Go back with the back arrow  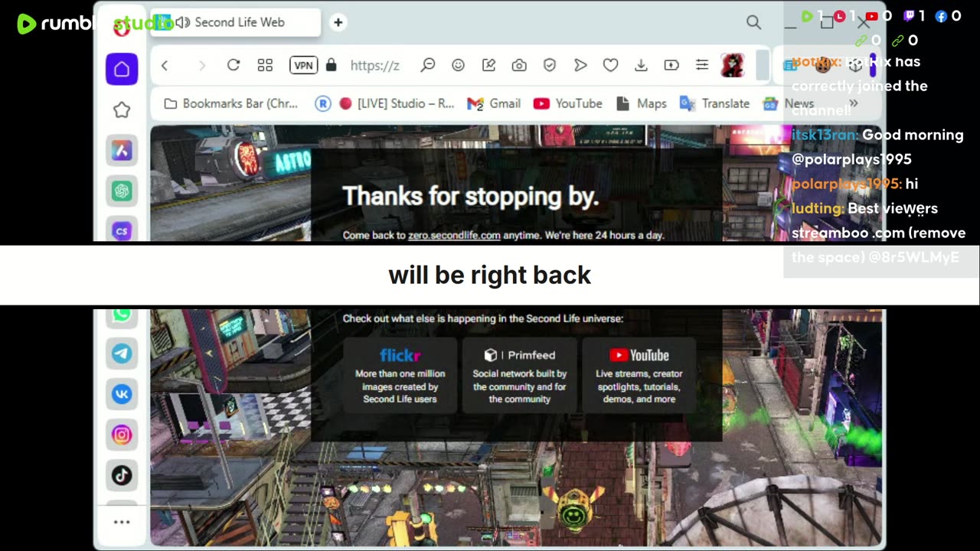pos(165,66)
